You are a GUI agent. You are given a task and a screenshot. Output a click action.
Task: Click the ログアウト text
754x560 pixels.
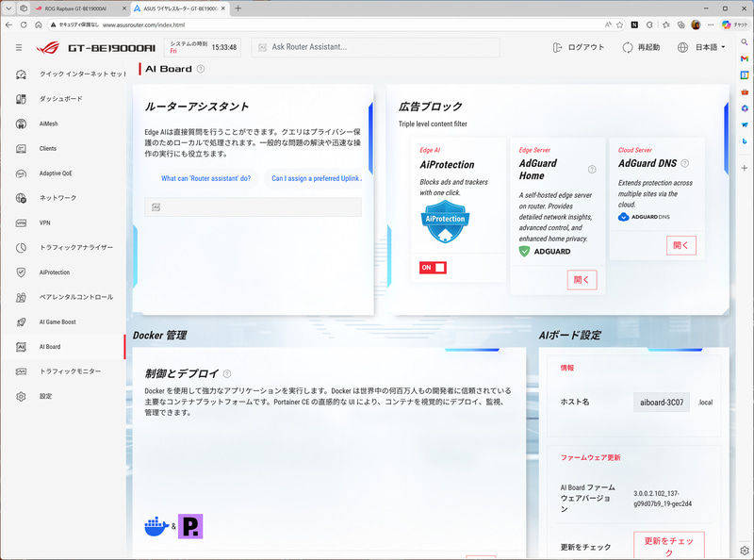585,47
